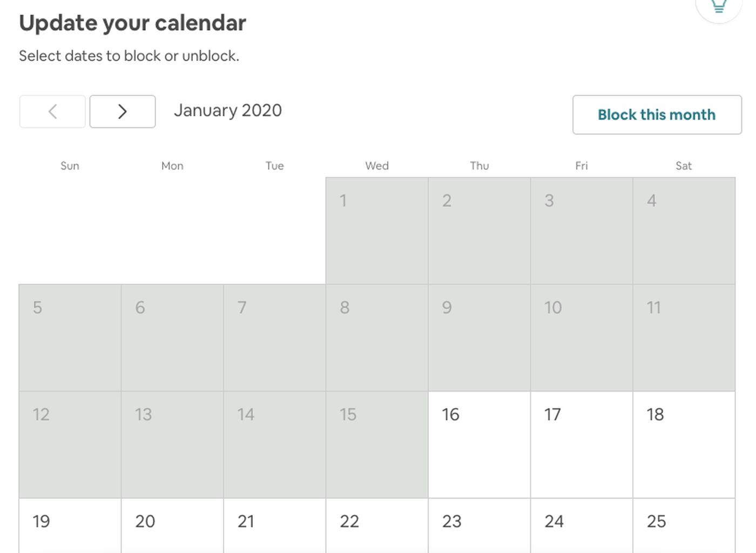Select Monday January 20

click(x=172, y=525)
